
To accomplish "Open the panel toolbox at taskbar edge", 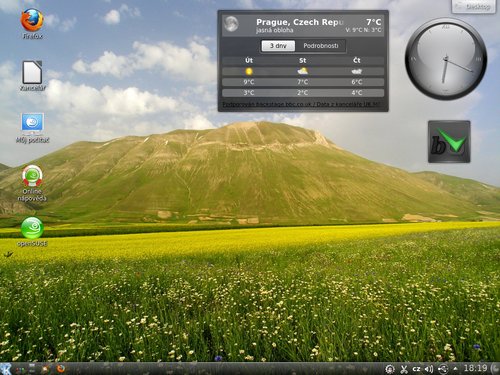I will click(495, 369).
